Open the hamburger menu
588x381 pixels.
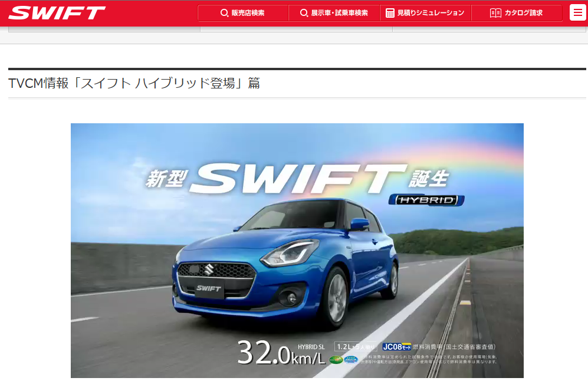577,13
